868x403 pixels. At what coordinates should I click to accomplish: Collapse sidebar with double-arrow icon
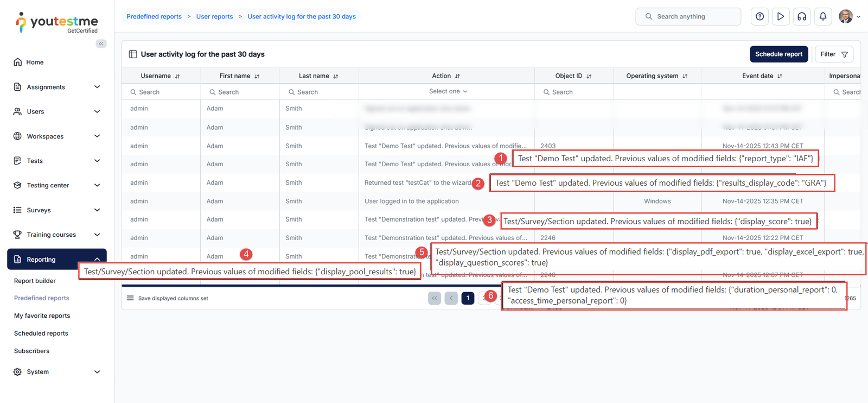pyautogui.click(x=101, y=44)
